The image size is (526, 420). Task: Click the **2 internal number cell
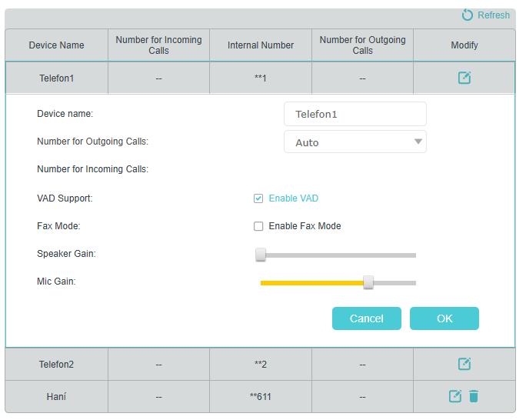(261, 365)
